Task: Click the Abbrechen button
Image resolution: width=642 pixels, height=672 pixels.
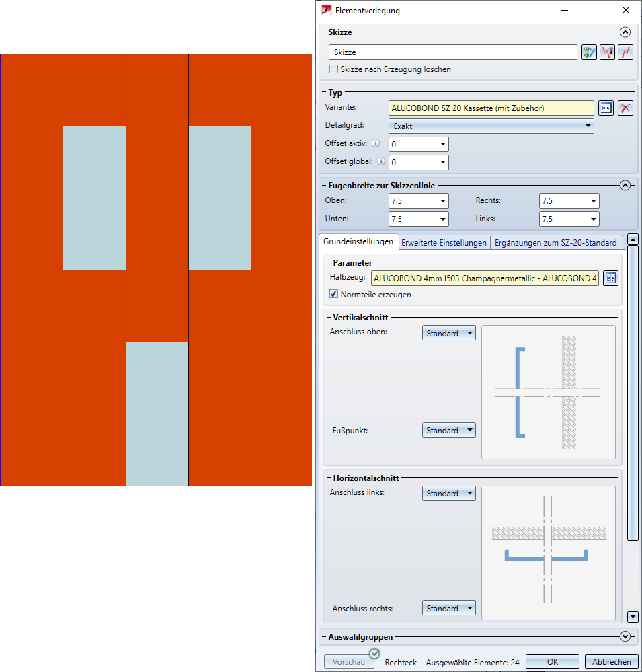Action: pyautogui.click(x=611, y=662)
